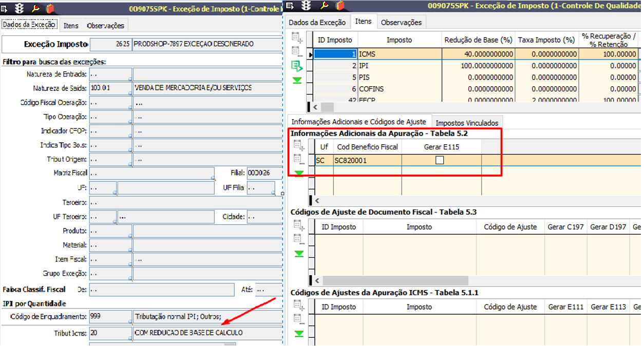
Task: Open the Dados da Exceção tab in left window
Action: pos(29,25)
